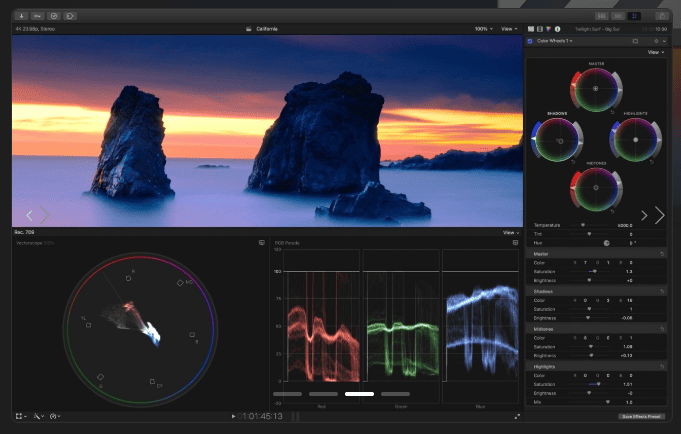This screenshot has width=681, height=434.
Task: Click the Master color wheel center puck
Action: [x=595, y=89]
